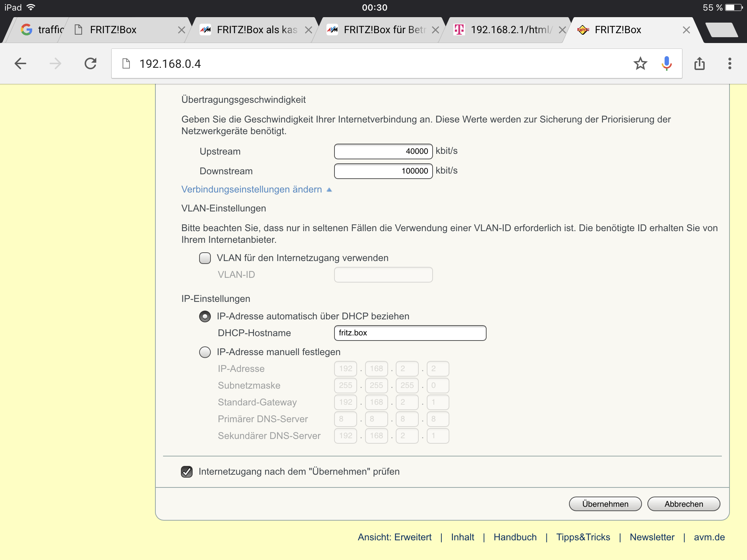Image resolution: width=747 pixels, height=560 pixels.
Task: Select IP-Adresse manuell festlegen option
Action: (205, 352)
